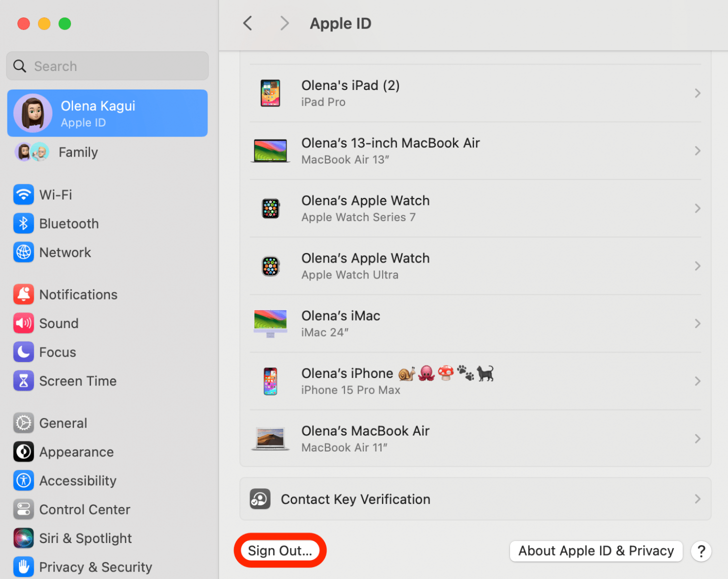Viewport: 728px width, 579px height.
Task: Click the help question mark button
Action: (701, 551)
